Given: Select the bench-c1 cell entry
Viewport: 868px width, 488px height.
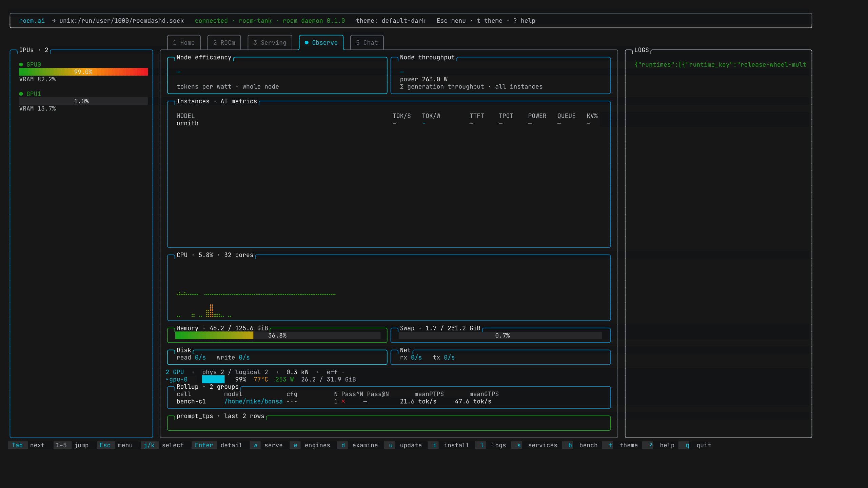Looking at the screenshot, I should coord(191,401).
